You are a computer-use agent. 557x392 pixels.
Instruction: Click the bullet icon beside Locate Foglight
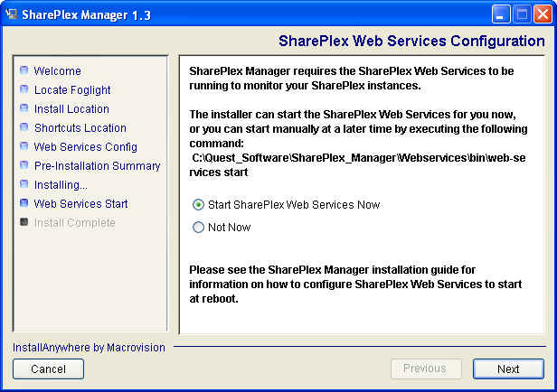pyautogui.click(x=24, y=89)
